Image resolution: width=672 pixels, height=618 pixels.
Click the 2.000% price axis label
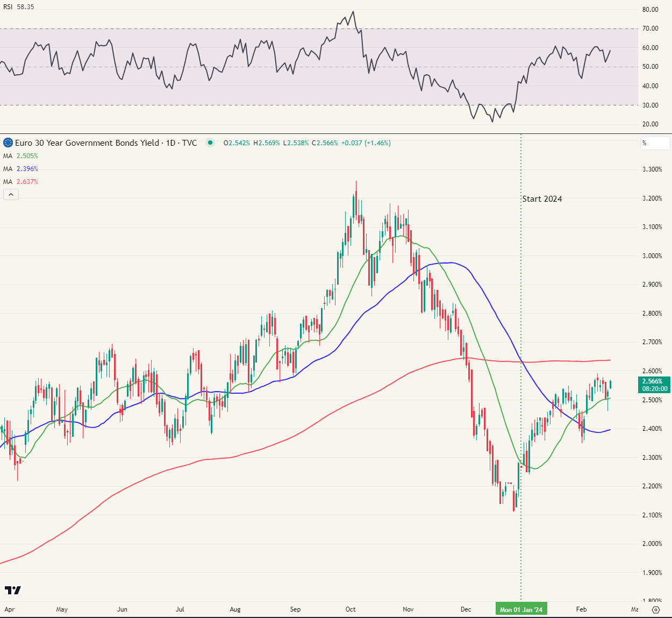652,544
